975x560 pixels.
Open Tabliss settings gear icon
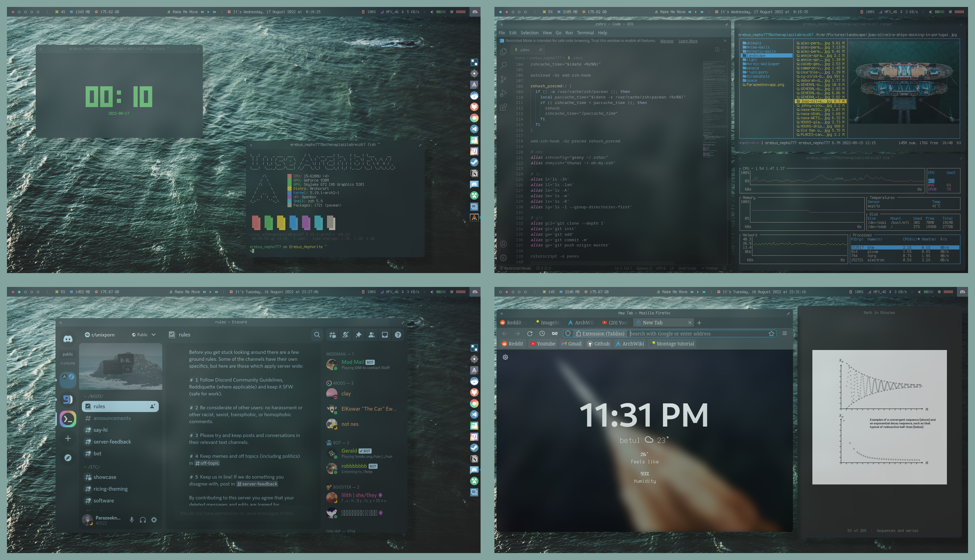pos(505,357)
